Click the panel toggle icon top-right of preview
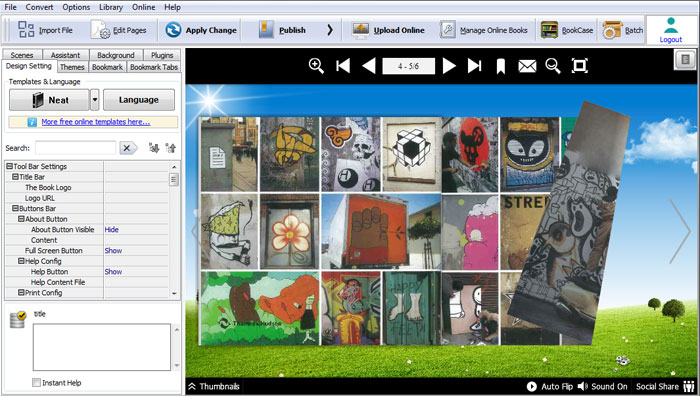700x396 pixels. coord(685,59)
